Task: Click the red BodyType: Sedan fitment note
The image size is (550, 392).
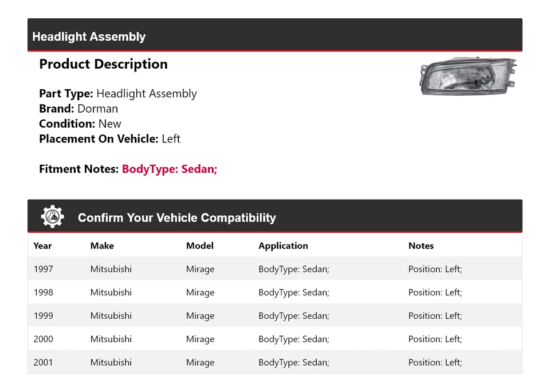Action: pos(170,169)
